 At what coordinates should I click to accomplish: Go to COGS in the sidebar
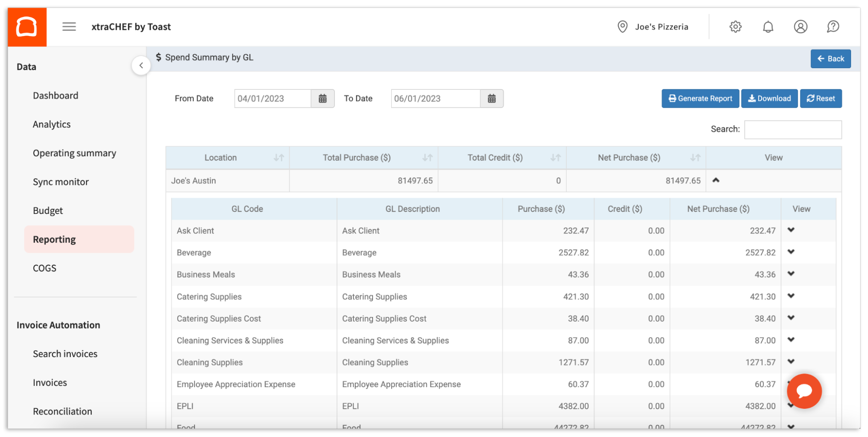point(45,268)
